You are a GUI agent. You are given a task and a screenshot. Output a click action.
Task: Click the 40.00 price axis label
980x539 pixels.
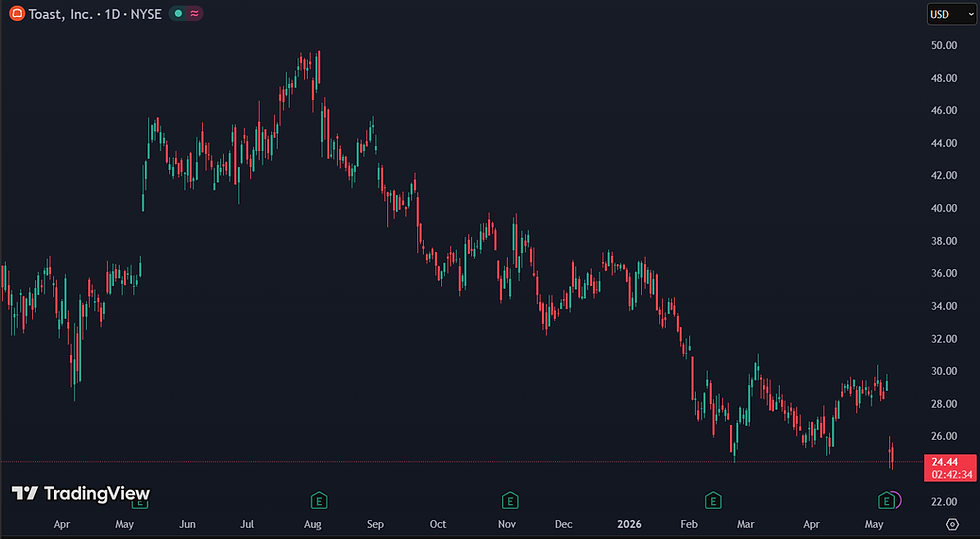(x=944, y=208)
